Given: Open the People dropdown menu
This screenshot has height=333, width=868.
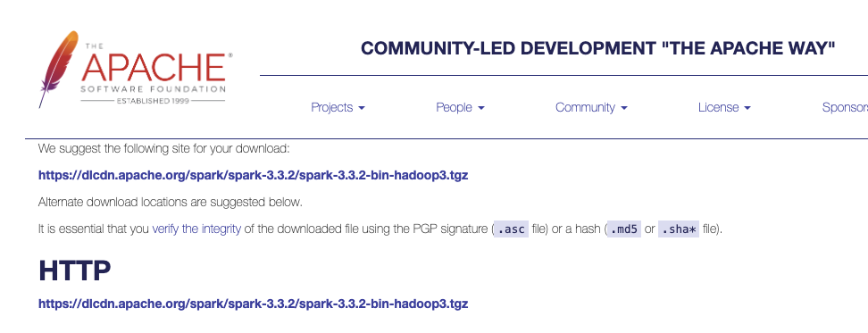Looking at the screenshot, I should coord(460,107).
